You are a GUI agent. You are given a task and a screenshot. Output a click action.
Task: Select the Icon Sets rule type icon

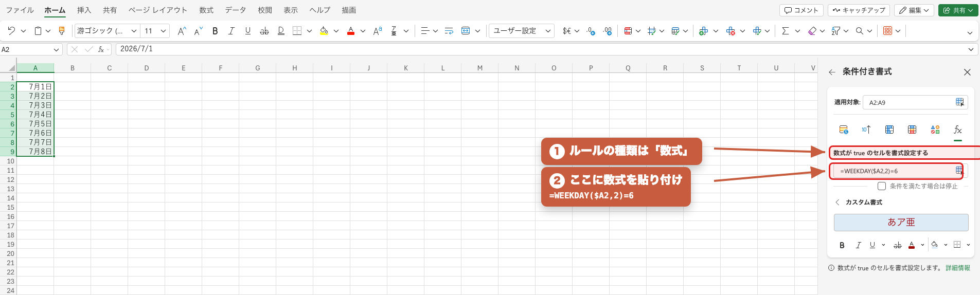(935, 130)
